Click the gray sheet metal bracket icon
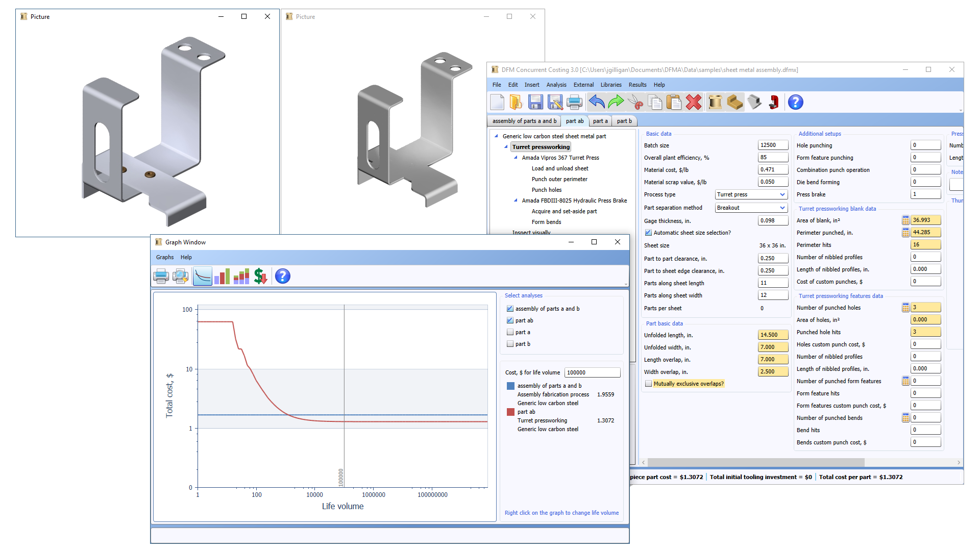 coord(754,103)
